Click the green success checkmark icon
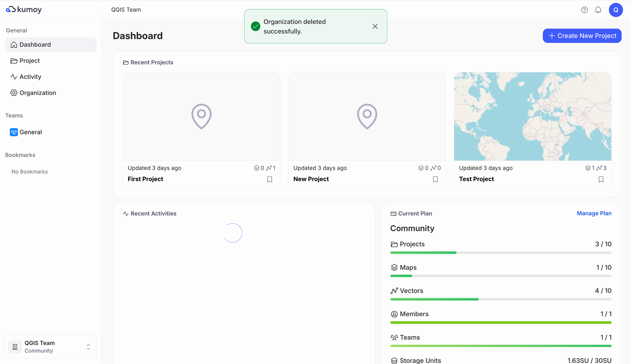The width and height of the screenshot is (631, 364). 255,26
